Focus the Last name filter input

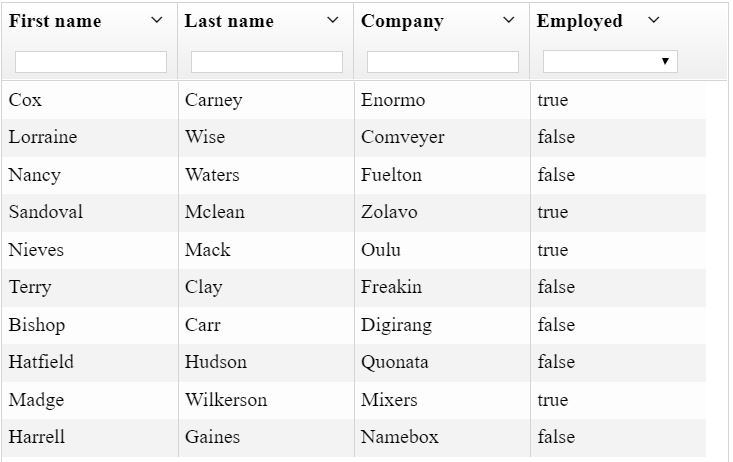pos(267,62)
